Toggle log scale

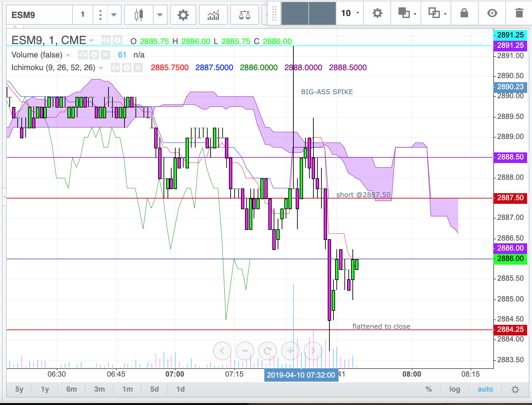(x=455, y=389)
